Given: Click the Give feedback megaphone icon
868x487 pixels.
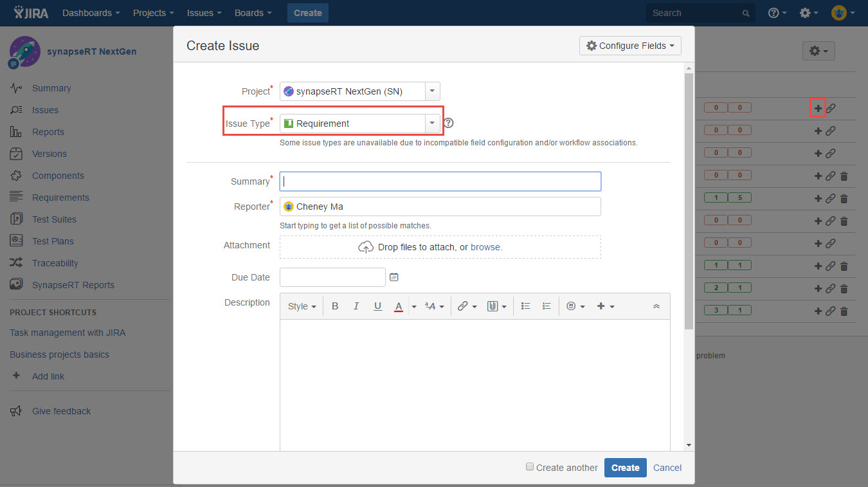Looking at the screenshot, I should tap(16, 411).
